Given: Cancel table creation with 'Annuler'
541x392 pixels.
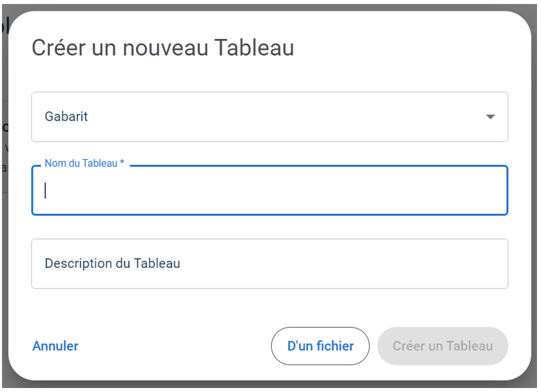Looking at the screenshot, I should (x=55, y=346).
